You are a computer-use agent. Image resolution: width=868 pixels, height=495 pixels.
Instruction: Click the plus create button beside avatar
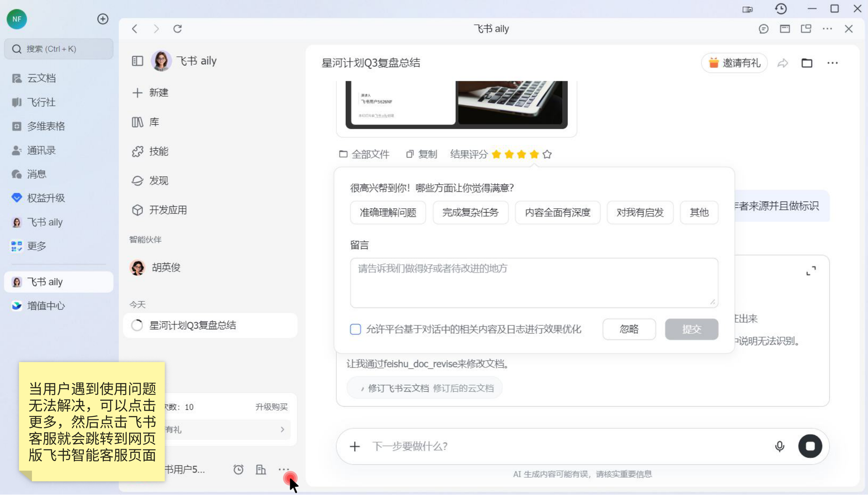click(x=103, y=19)
